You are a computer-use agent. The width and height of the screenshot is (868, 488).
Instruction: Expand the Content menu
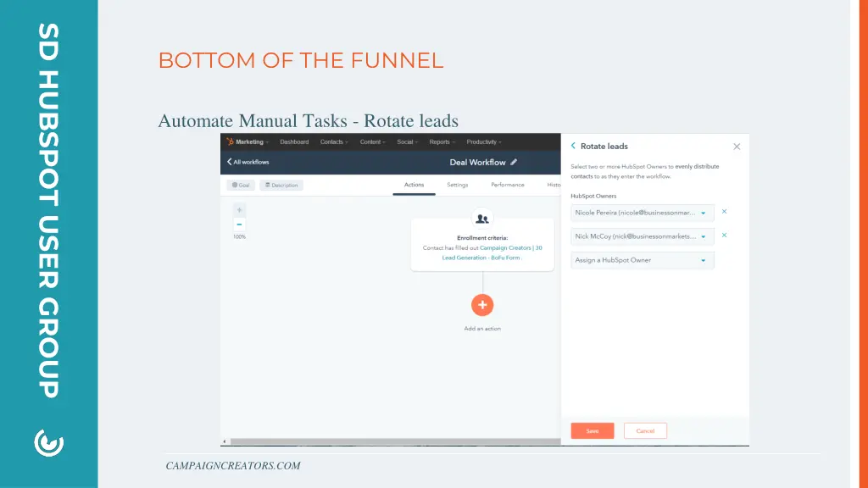373,142
